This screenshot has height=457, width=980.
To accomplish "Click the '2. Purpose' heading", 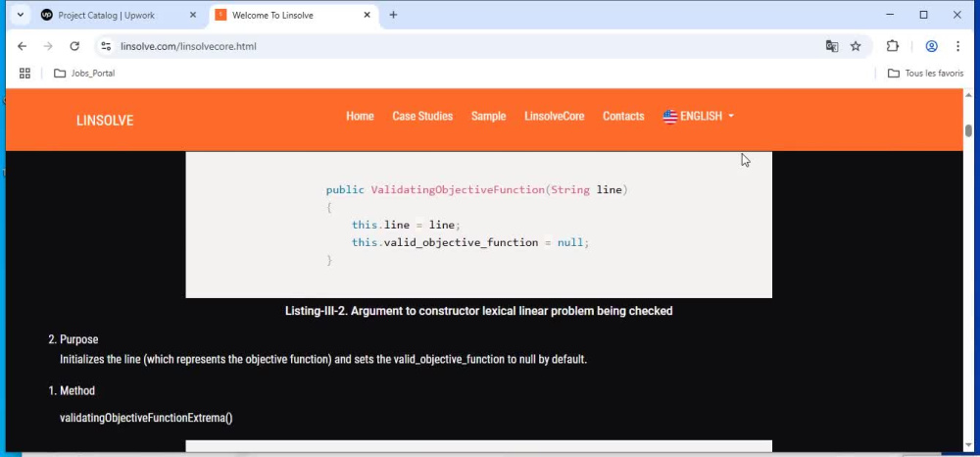I will click(x=73, y=339).
